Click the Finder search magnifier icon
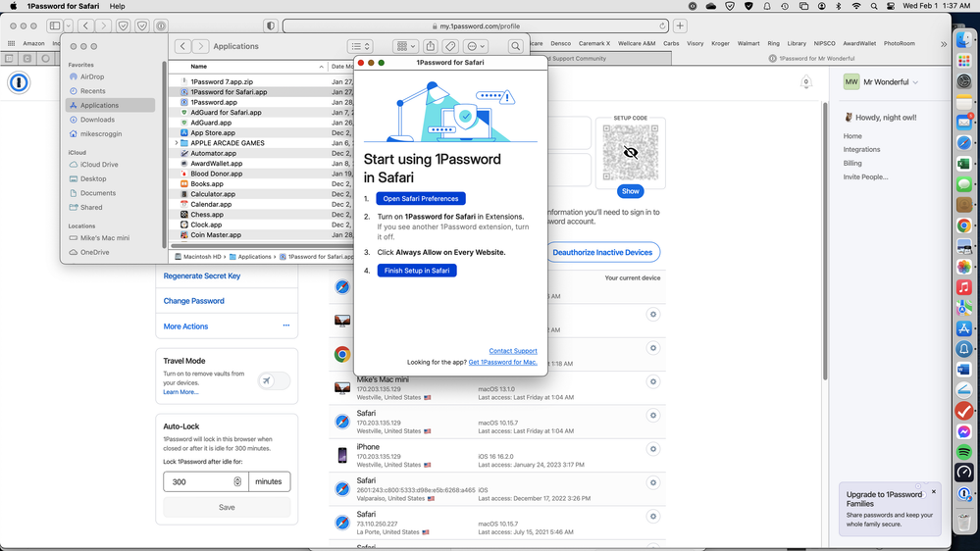 point(515,46)
